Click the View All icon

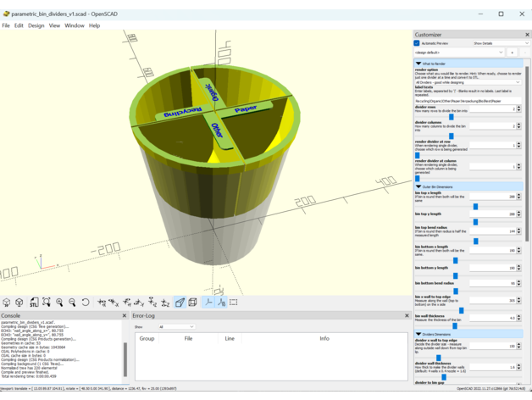(x=47, y=303)
